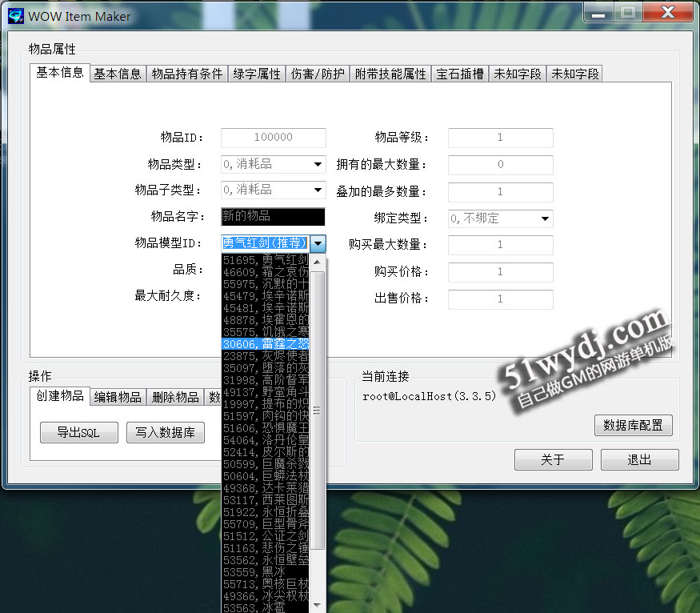Select list entry 51922 永恒折叠
This screenshot has width=700, height=613.
click(265, 513)
